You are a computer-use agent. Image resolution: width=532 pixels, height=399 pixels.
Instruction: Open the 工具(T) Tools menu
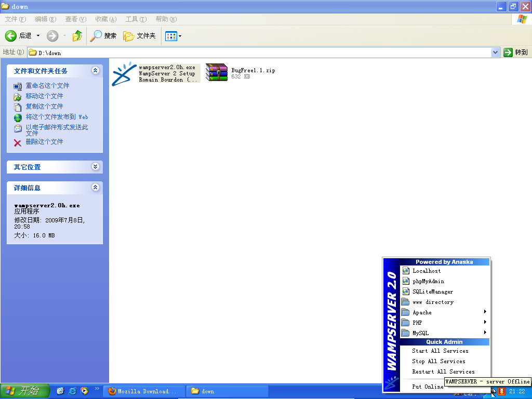pos(136,19)
